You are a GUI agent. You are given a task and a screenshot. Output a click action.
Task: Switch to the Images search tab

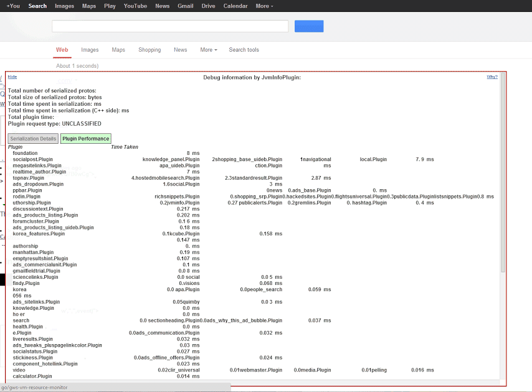pyautogui.click(x=90, y=50)
